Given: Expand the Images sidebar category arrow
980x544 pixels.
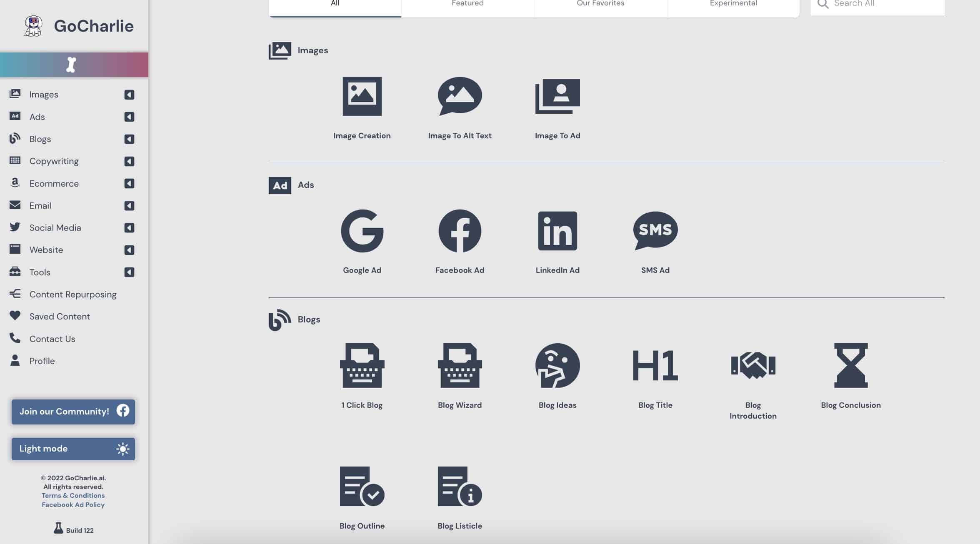Looking at the screenshot, I should point(129,95).
